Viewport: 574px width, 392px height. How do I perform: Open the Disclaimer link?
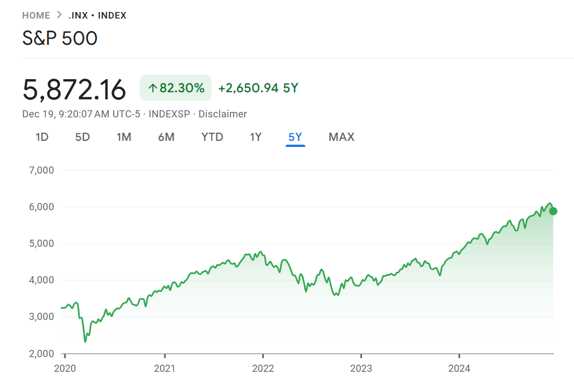222,114
